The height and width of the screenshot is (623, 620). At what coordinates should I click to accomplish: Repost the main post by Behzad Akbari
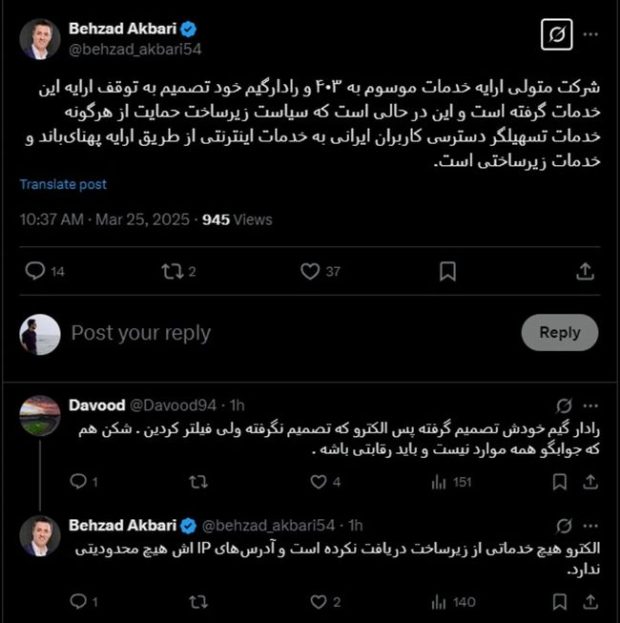pos(173,271)
